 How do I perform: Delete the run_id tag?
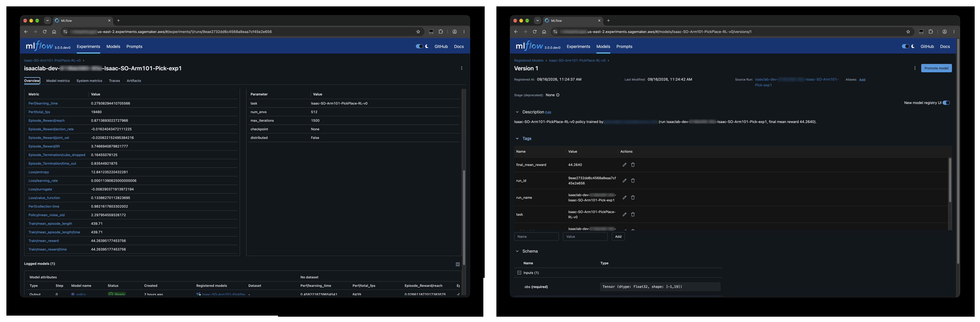point(633,181)
